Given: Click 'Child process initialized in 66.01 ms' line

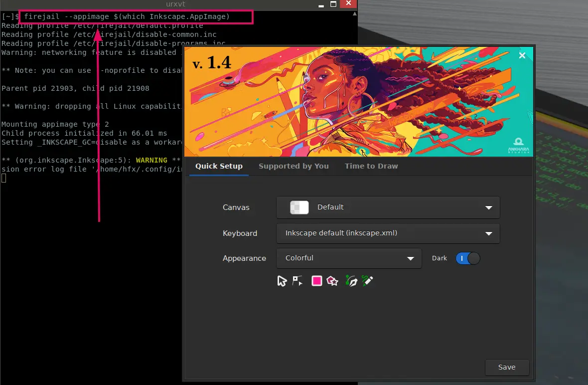Looking at the screenshot, I should point(84,133).
